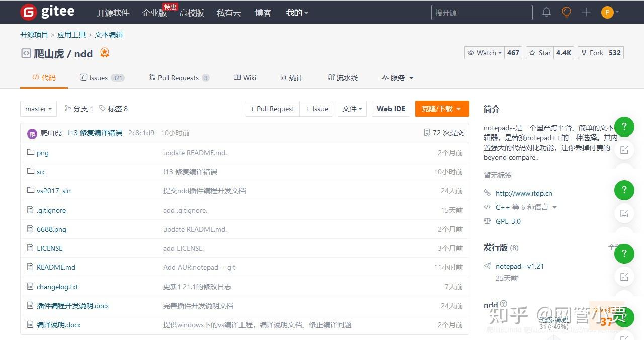Switch to the 统计 tab

(x=292, y=78)
